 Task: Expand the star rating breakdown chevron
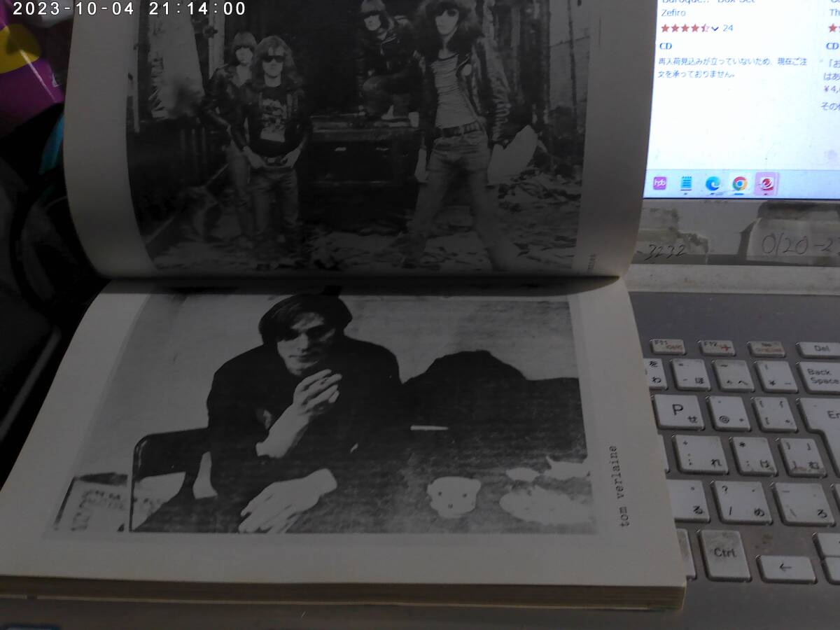[x=715, y=28]
